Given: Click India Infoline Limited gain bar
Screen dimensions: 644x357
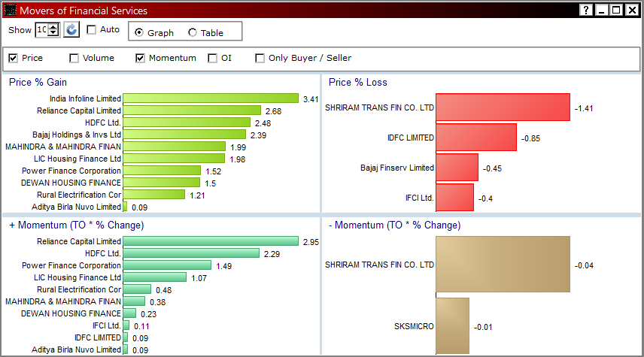Looking at the screenshot, I should (211, 98).
